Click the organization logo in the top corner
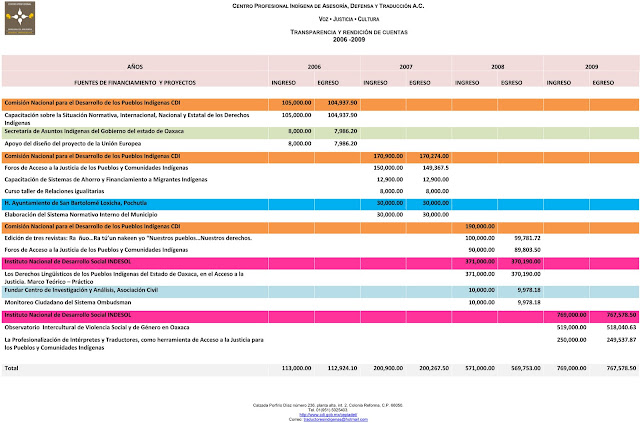 tap(20, 18)
